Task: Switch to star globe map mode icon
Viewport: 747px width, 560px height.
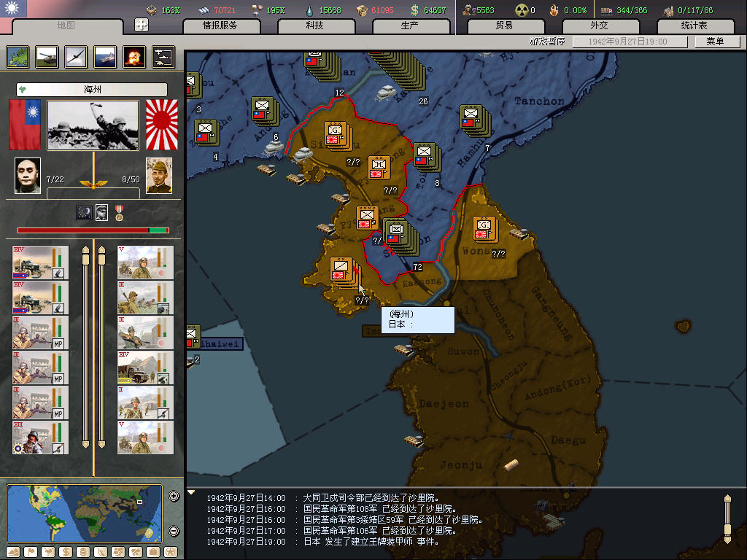Action: 171,552
